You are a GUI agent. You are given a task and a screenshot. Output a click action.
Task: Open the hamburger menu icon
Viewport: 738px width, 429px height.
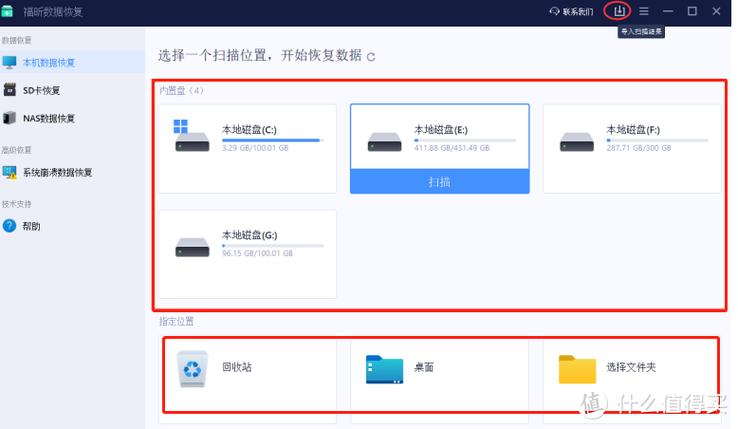(643, 11)
